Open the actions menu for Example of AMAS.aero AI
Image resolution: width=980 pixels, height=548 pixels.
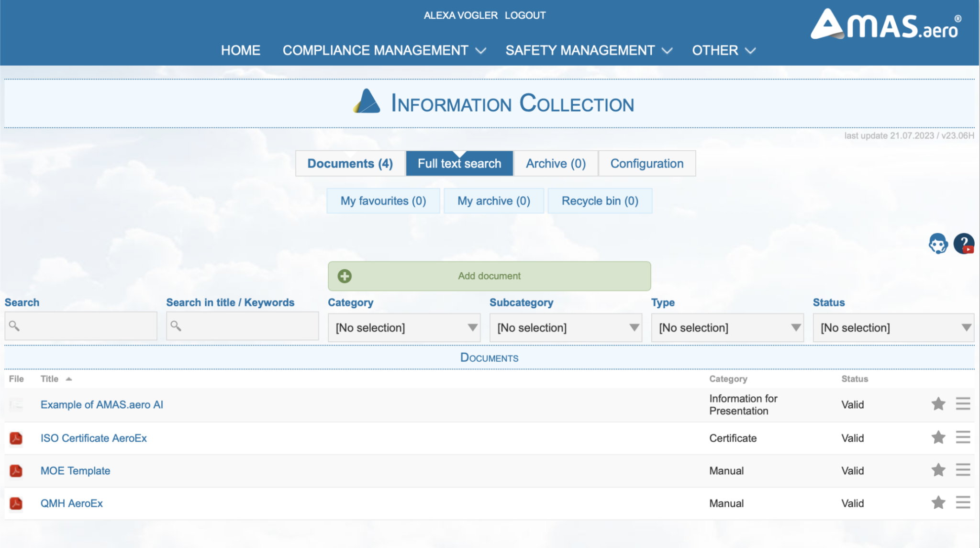(963, 403)
